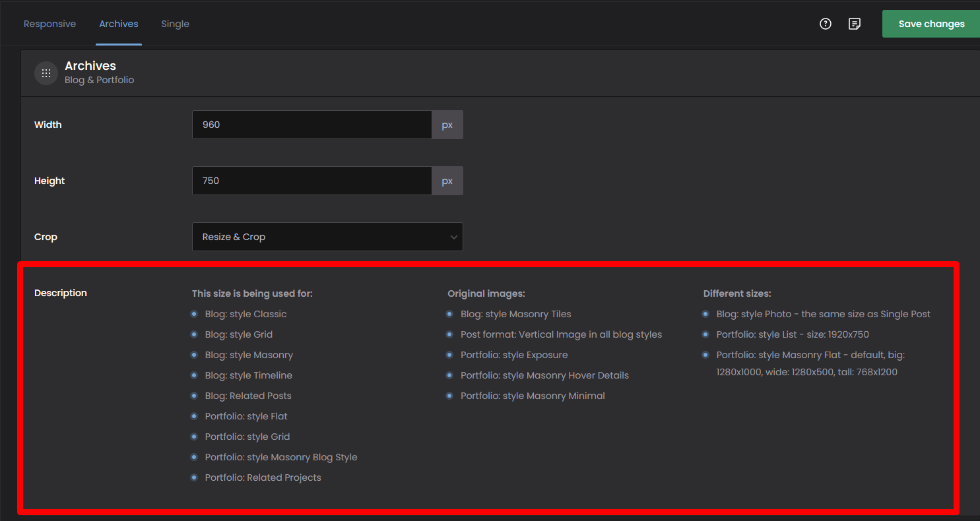Open the notes document icon
Image resolution: width=980 pixels, height=521 pixels.
855,24
